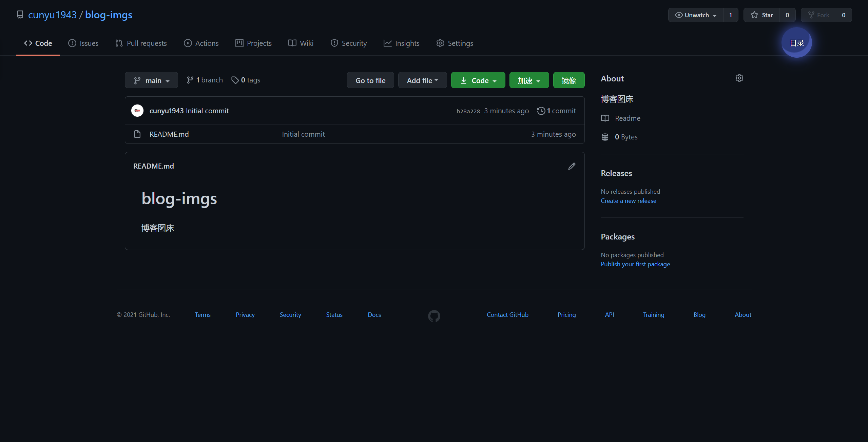The height and width of the screenshot is (442, 868).
Task: Click the Go to file button
Action: [x=370, y=80]
